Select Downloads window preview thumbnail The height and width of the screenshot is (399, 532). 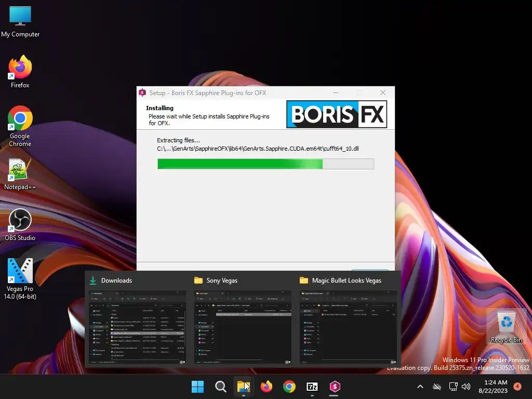tap(137, 327)
